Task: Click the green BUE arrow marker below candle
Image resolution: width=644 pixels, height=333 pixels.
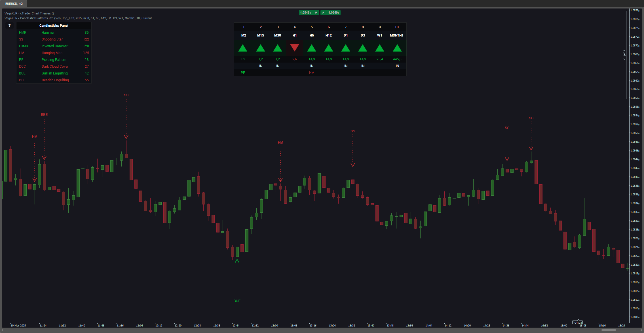Action: 237,261
